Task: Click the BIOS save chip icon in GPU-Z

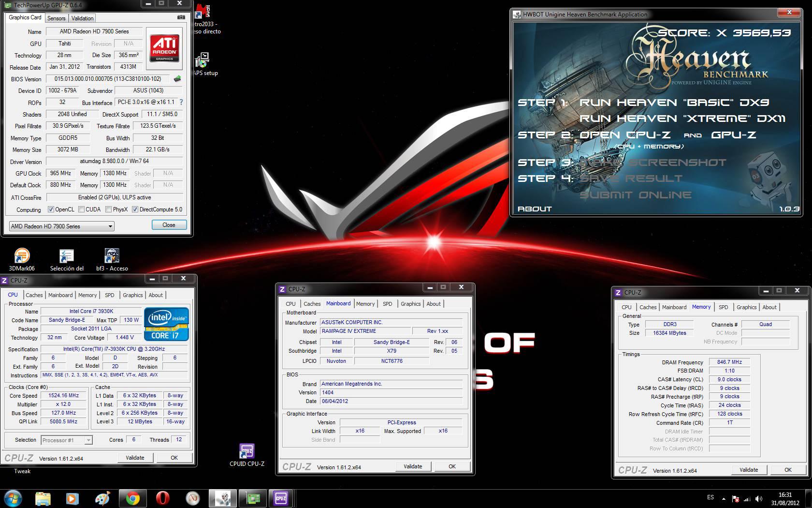Action: click(178, 79)
